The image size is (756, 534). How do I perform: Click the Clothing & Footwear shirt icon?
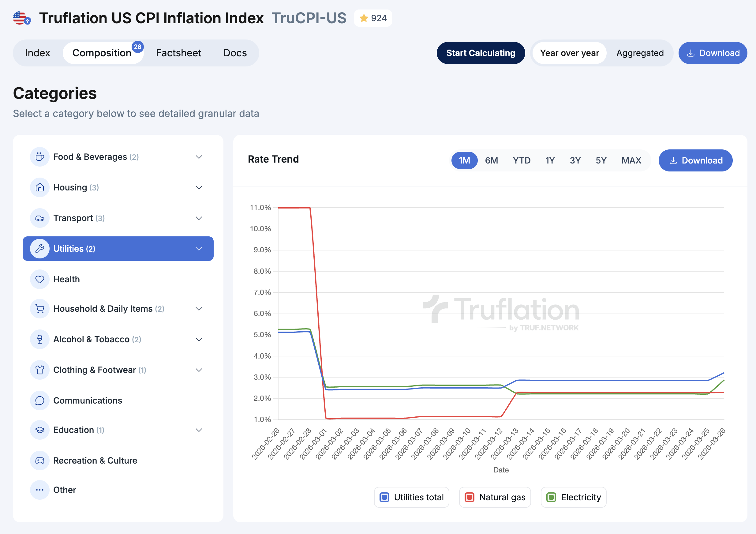coord(39,370)
